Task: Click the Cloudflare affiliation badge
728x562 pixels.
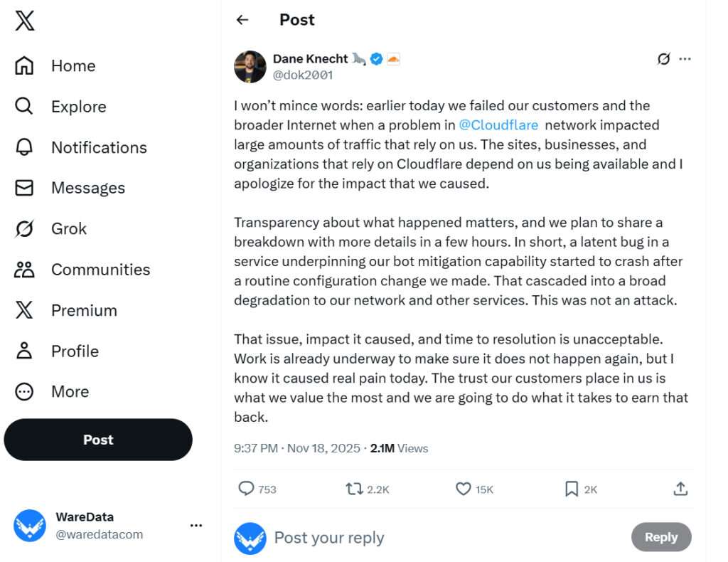Action: point(393,59)
